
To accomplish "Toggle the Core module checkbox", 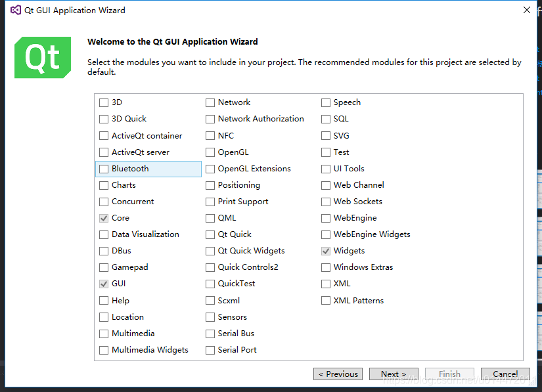I will click(104, 218).
